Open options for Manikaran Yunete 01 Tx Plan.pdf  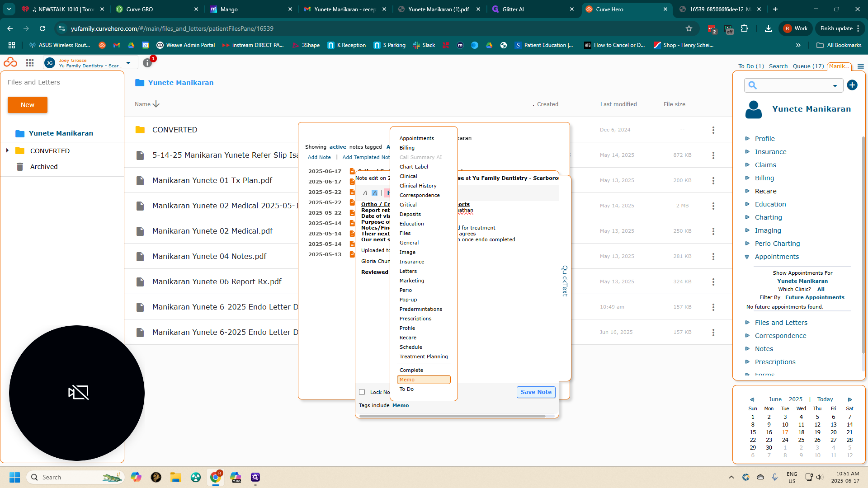[x=713, y=180]
